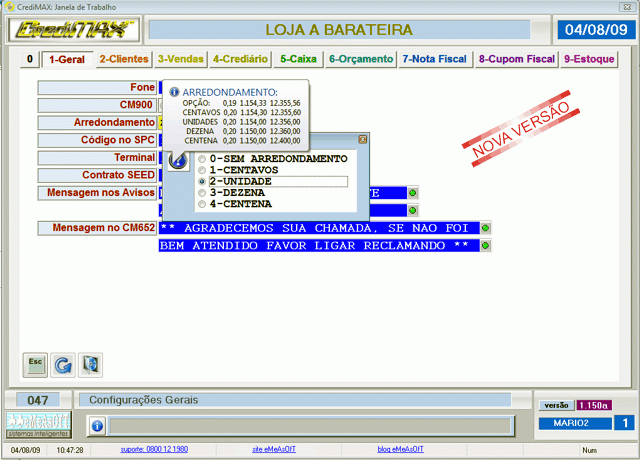Image resolution: width=640 pixels, height=460 pixels.
Task: Choose 3-DEZENA rounding option
Action: (x=204, y=193)
